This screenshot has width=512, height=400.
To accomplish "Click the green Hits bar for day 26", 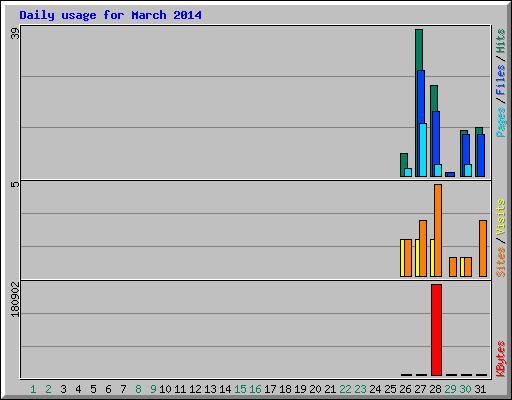I will click(x=404, y=161).
